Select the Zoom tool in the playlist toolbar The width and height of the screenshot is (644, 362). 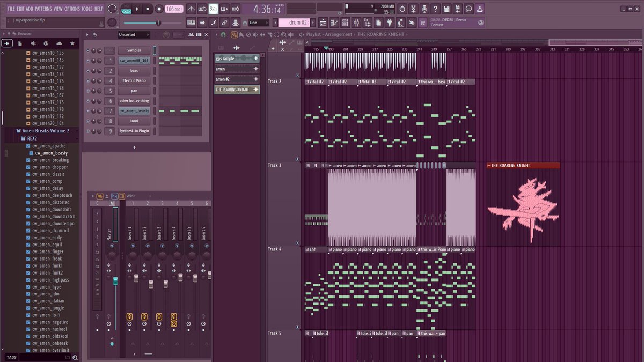coord(283,34)
